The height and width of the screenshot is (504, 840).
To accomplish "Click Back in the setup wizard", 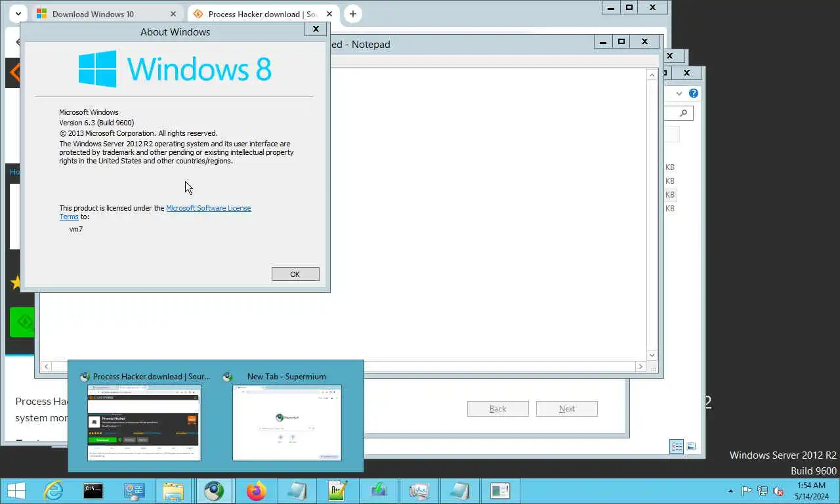I will coord(498,409).
